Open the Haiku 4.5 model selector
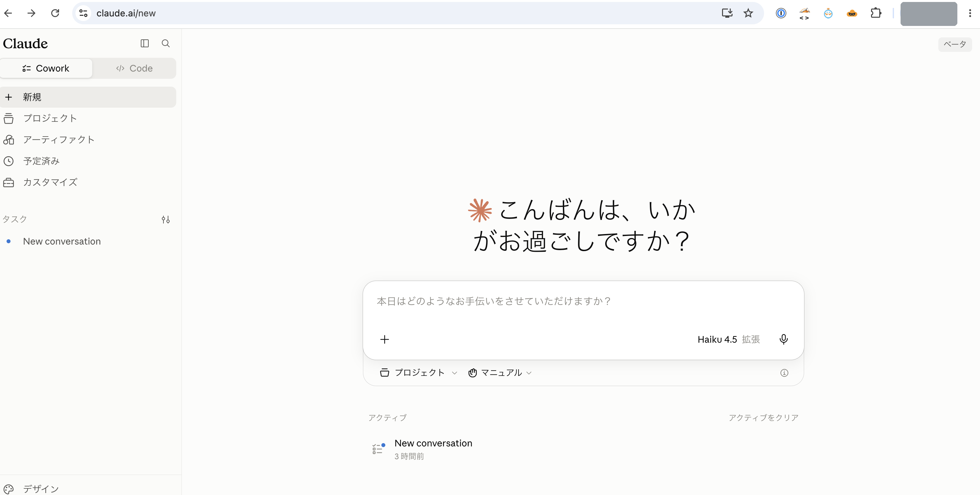980x495 pixels. click(729, 339)
